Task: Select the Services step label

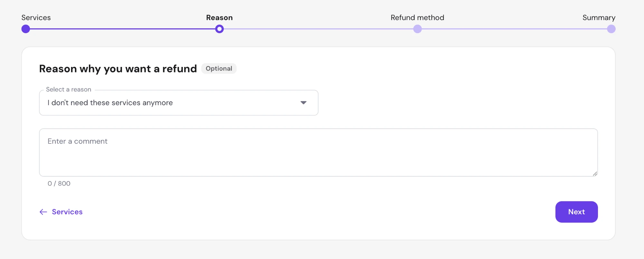Action: [36, 18]
